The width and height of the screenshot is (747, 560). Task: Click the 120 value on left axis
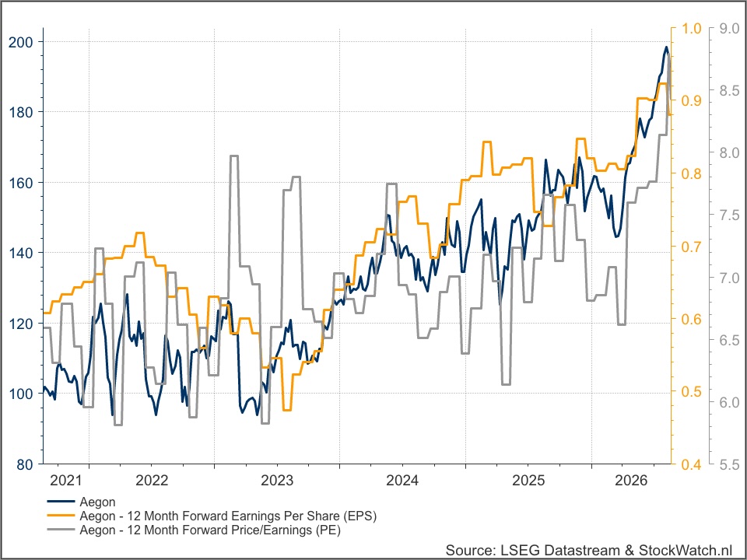(21, 324)
